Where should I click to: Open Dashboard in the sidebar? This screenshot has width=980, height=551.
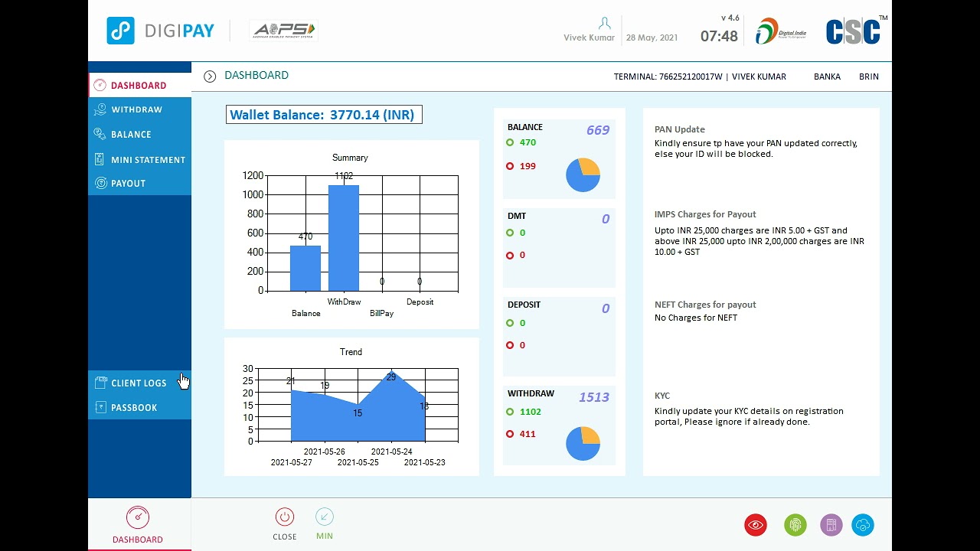tap(139, 86)
